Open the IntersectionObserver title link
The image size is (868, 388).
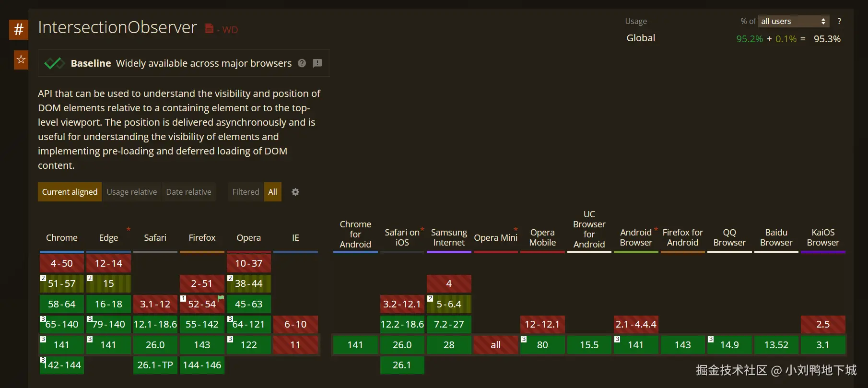coord(117,27)
